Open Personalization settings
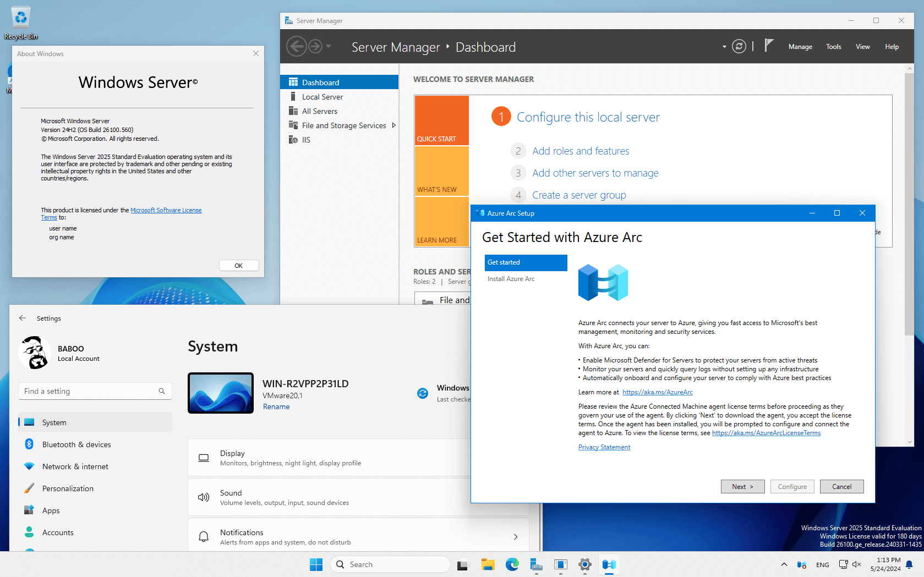924x577 pixels. click(95, 488)
